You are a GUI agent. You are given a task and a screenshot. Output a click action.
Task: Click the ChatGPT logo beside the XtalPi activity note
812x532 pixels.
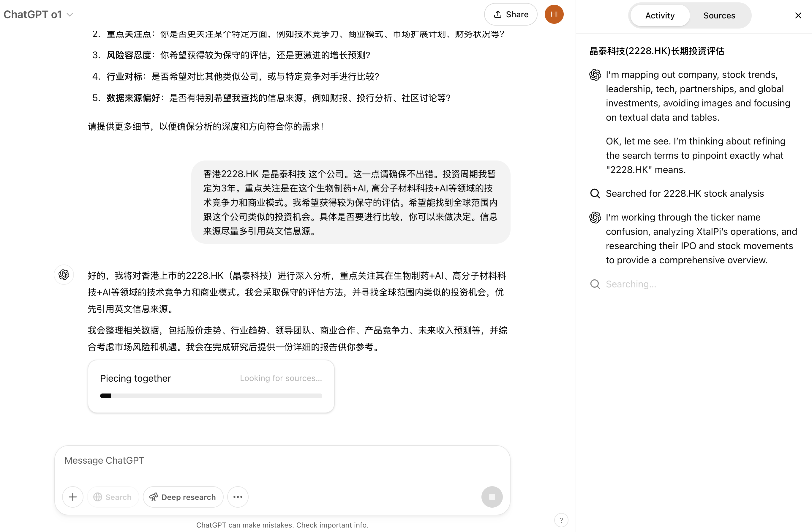click(595, 218)
